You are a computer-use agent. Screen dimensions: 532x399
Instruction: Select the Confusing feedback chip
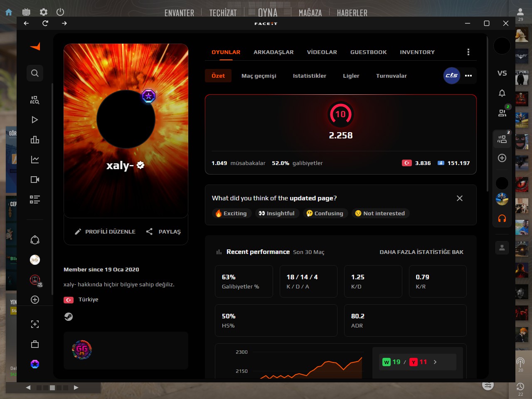[x=325, y=213]
